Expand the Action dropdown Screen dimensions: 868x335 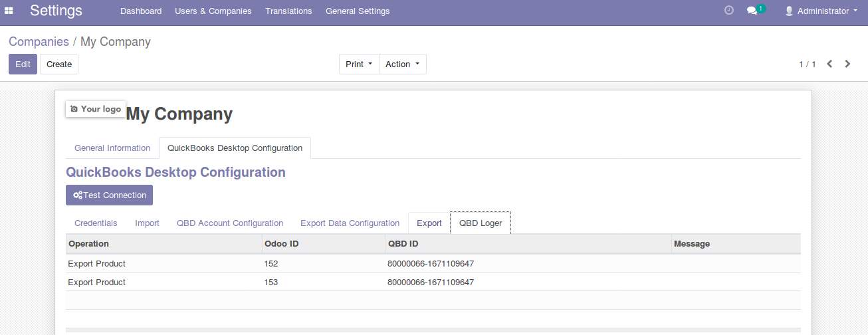(403, 64)
